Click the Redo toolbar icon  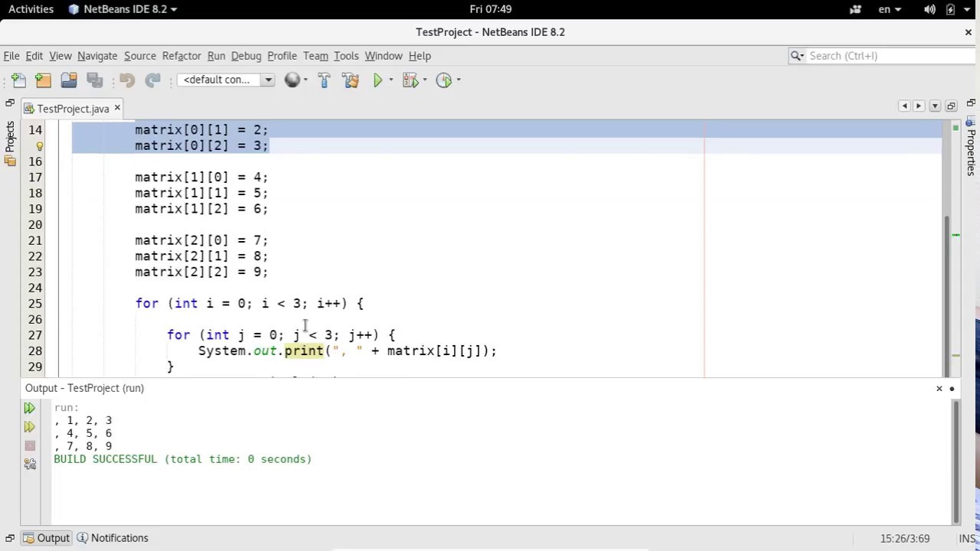pyautogui.click(x=153, y=80)
